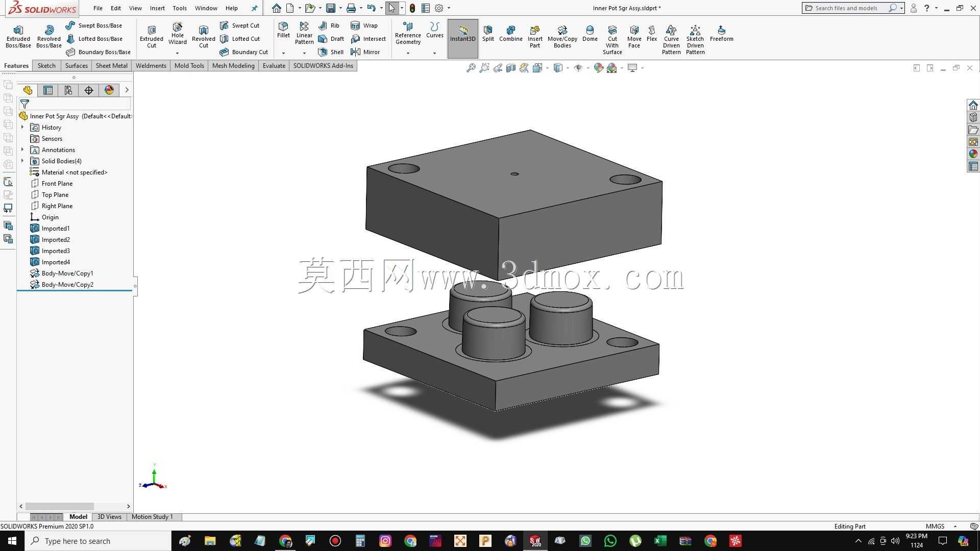Choose the Revolved Cut tool
The height and width of the screenshot is (551, 980).
(204, 36)
